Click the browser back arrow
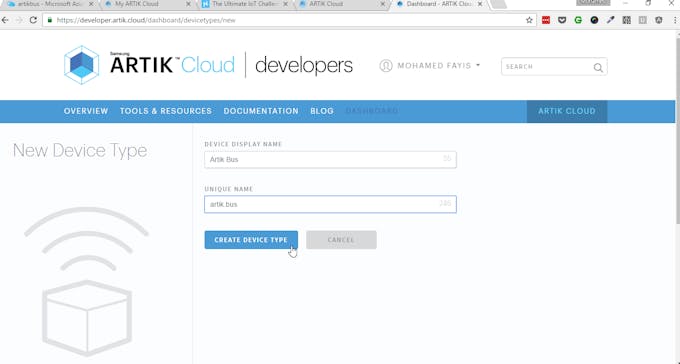The image size is (680, 364). (5, 20)
